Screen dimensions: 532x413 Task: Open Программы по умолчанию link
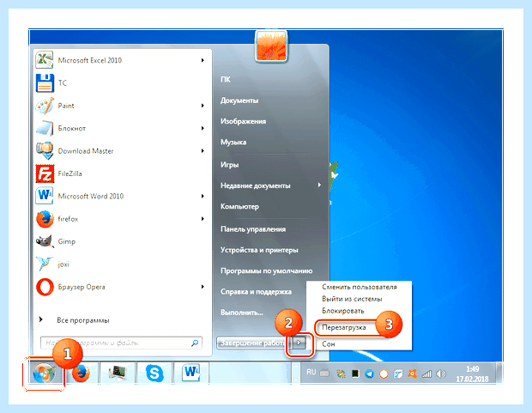266,271
